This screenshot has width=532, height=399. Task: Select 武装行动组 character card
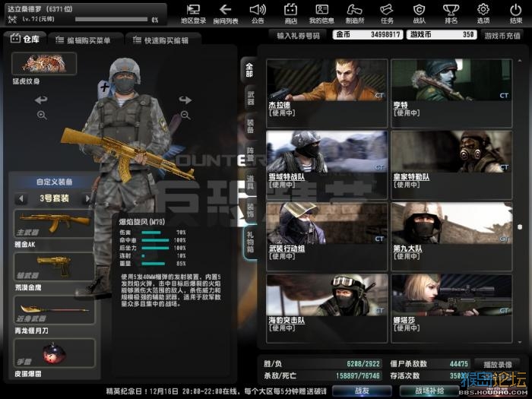pyautogui.click(x=327, y=236)
